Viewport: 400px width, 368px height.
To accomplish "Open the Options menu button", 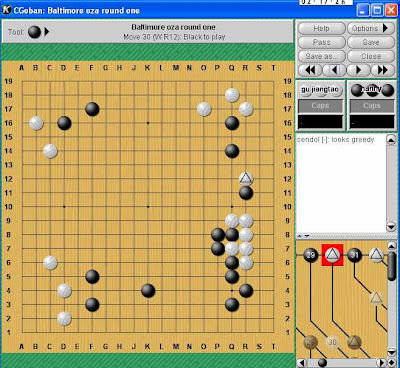I will (x=371, y=29).
